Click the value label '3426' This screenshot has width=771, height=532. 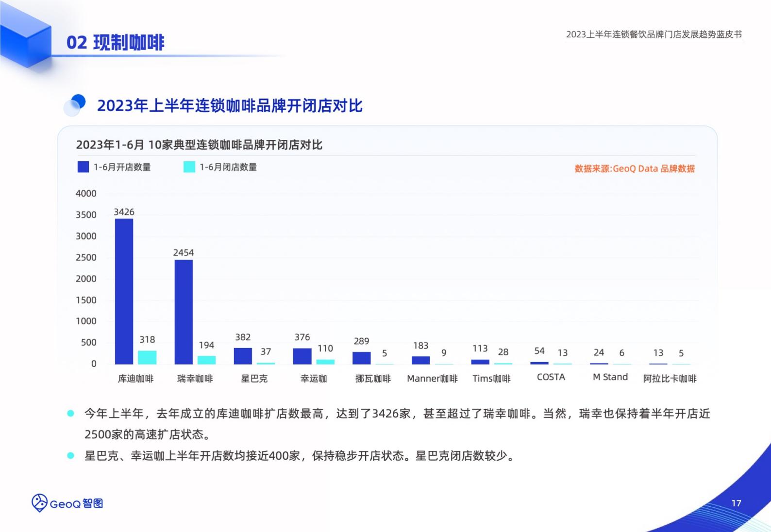coord(124,212)
